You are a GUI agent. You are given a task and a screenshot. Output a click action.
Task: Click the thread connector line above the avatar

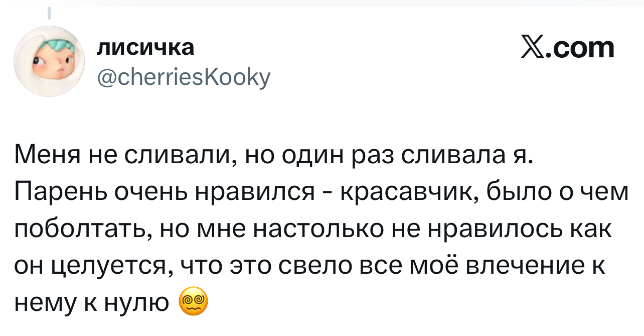[50, 13]
